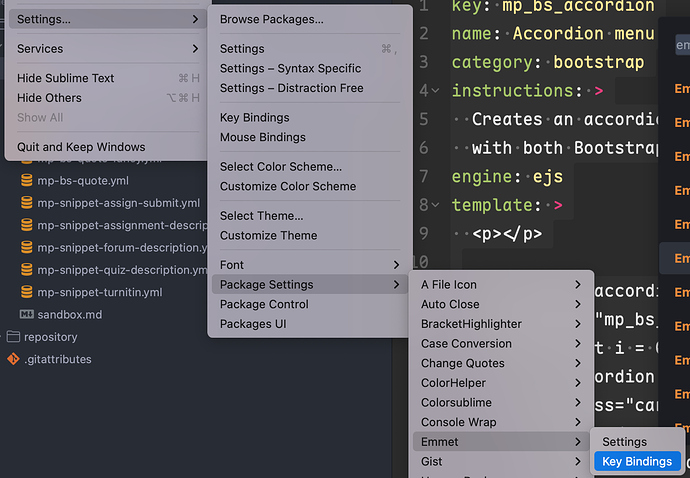Open the Settings… submenu in the app menu
Viewport: 690px width, 478px height.
pos(107,19)
